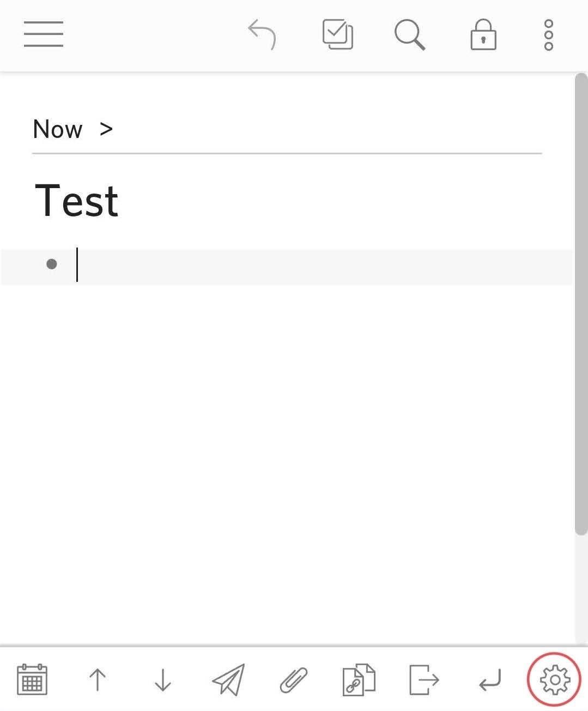Toggle the lock icon
This screenshot has height=711, width=588.
click(x=483, y=35)
